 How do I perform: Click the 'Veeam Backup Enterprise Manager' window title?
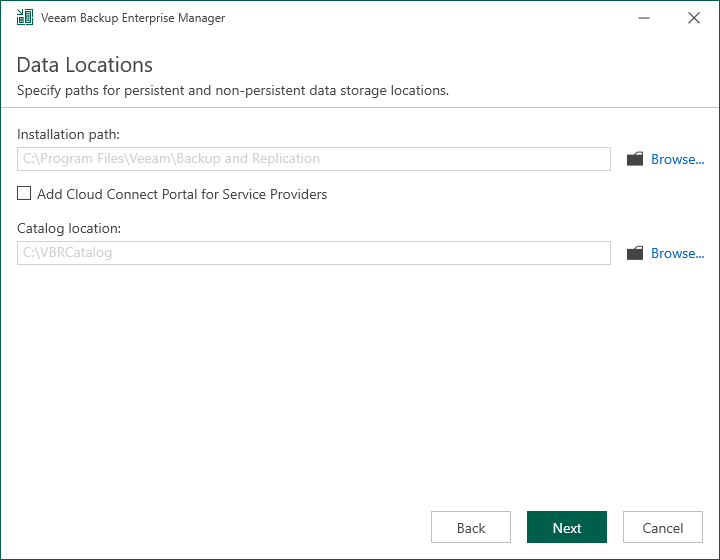133,18
